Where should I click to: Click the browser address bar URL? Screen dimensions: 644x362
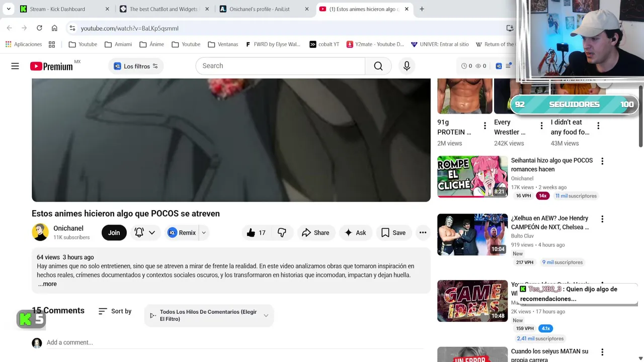[x=130, y=28]
